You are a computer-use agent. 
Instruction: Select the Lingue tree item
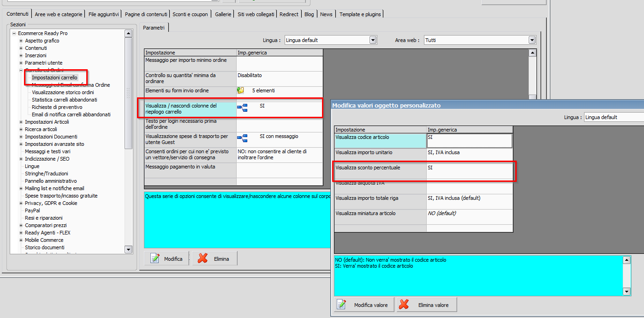32,166
